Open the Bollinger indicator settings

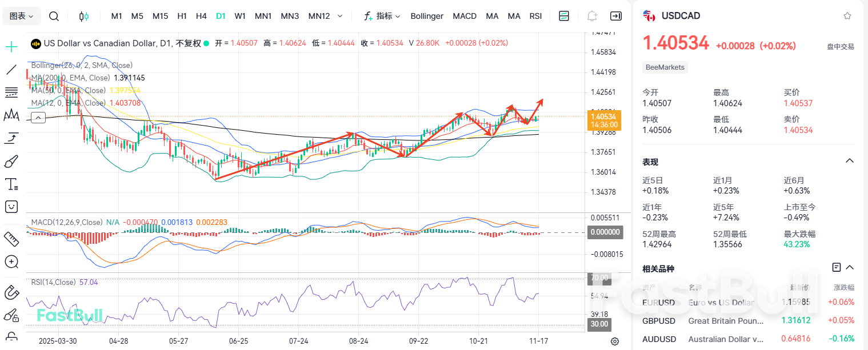pyautogui.click(x=427, y=16)
